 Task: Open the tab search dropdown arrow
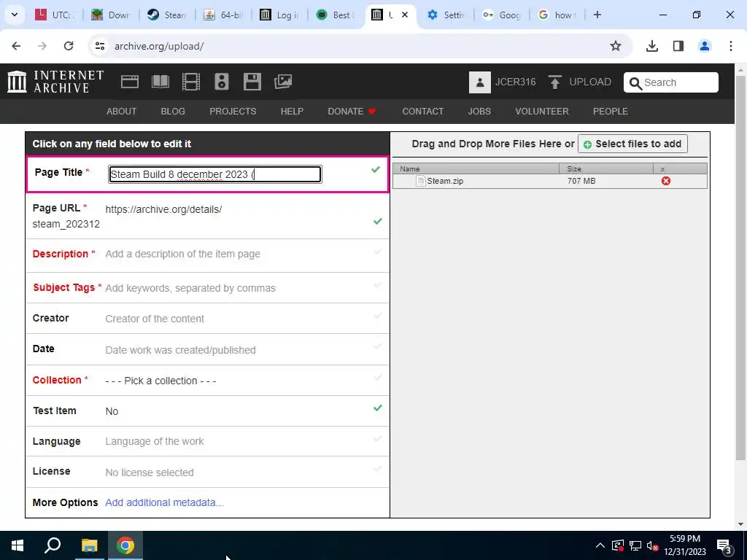pos(15,15)
